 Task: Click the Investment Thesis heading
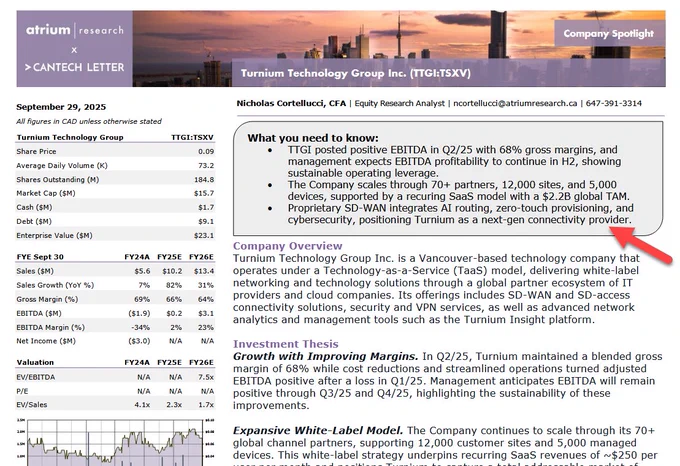(x=285, y=344)
